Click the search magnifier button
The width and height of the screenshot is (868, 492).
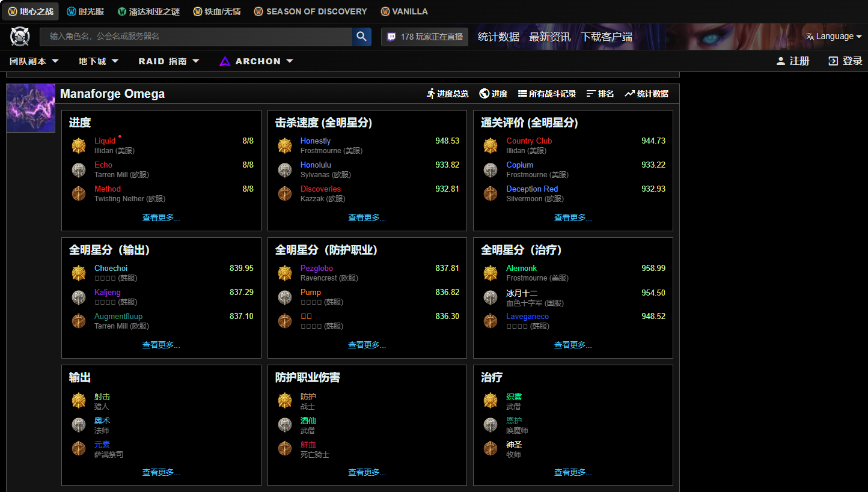pos(361,37)
